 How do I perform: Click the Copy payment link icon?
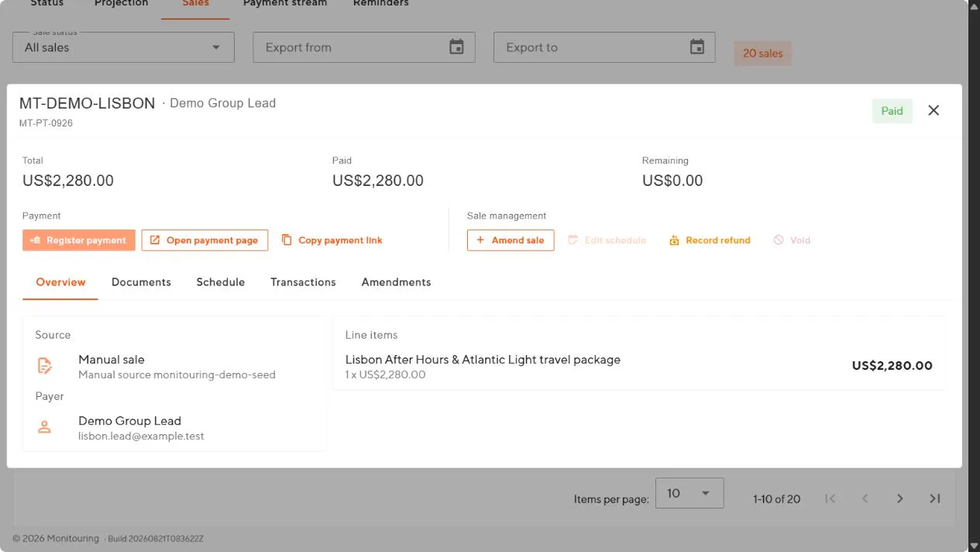[x=287, y=240]
